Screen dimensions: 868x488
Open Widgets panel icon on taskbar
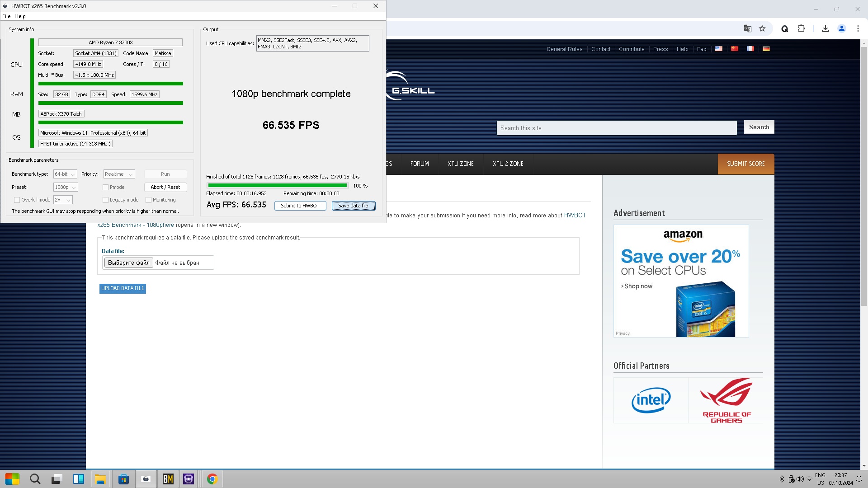pyautogui.click(x=79, y=479)
